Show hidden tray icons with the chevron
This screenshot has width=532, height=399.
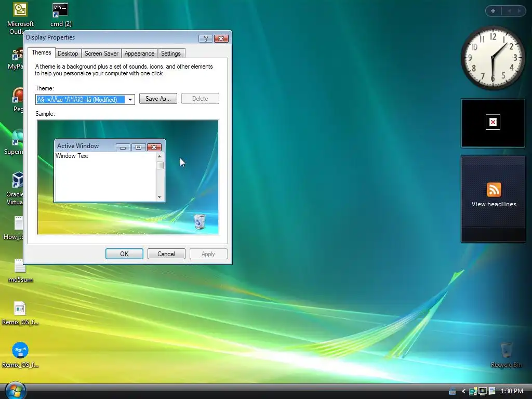point(463,391)
